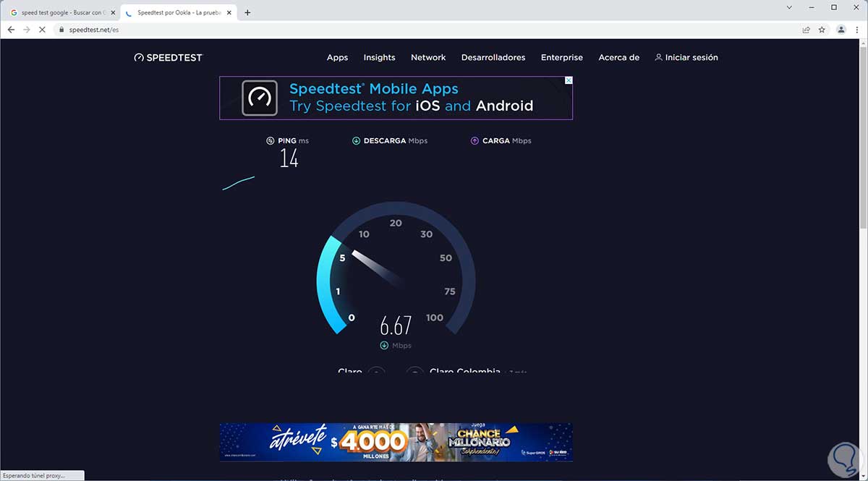Click the Acerca de link
Image resolution: width=868 pixels, height=481 pixels.
(x=618, y=57)
